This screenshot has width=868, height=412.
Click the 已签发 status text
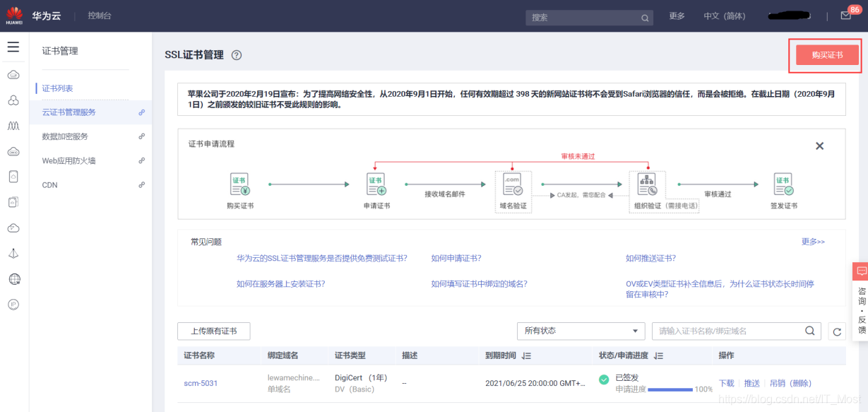click(x=626, y=378)
